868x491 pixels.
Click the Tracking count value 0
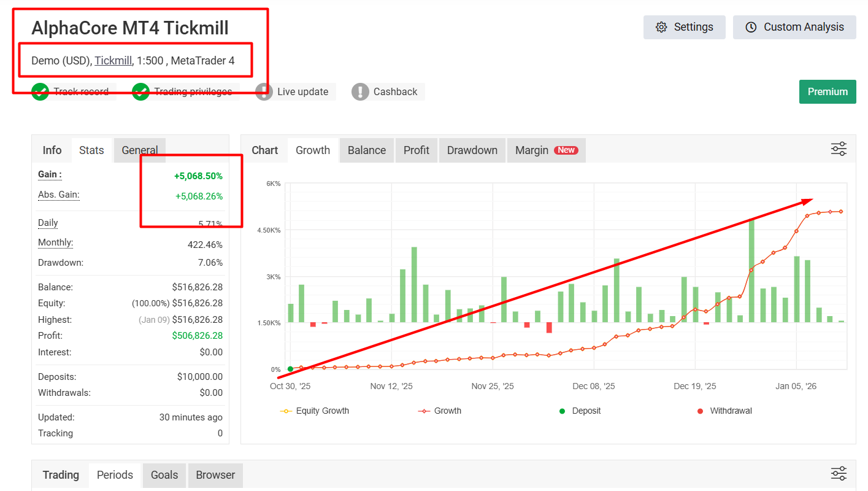coord(220,433)
